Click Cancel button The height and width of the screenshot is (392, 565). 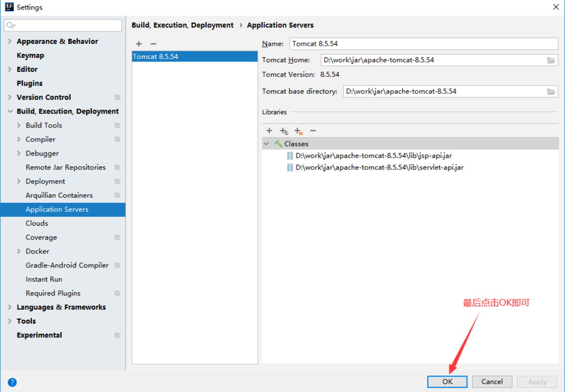492,382
